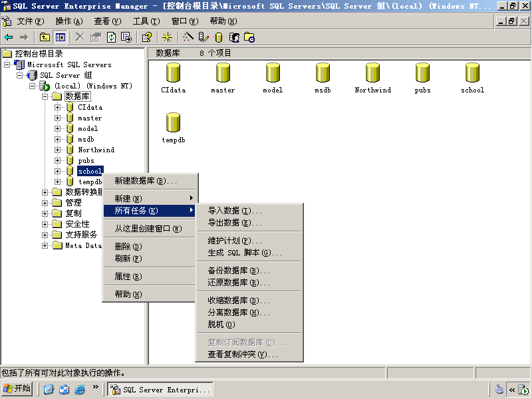The width and height of the screenshot is (532, 399).
Task: Expand the Northwind tree node
Action: coord(57,150)
